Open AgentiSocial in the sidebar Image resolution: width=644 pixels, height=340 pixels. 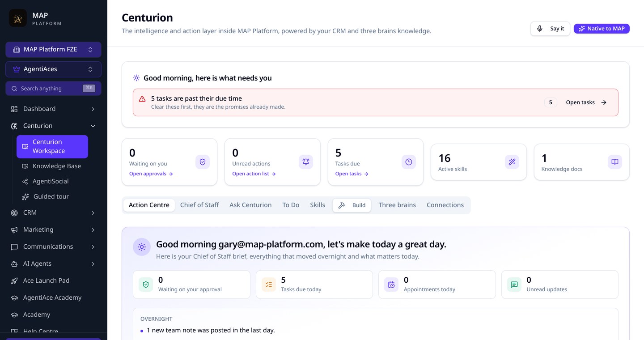point(52,181)
